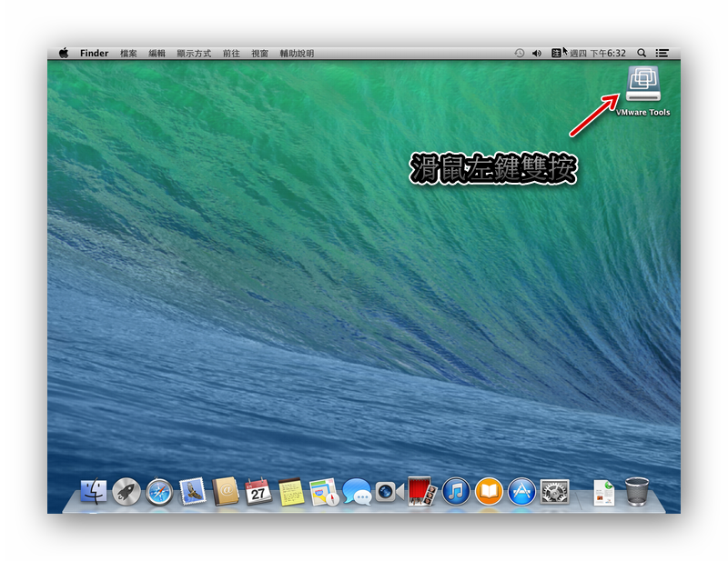This screenshot has width=728, height=561.
Task: Open yellow Notes pad in Dock
Action: click(291, 492)
